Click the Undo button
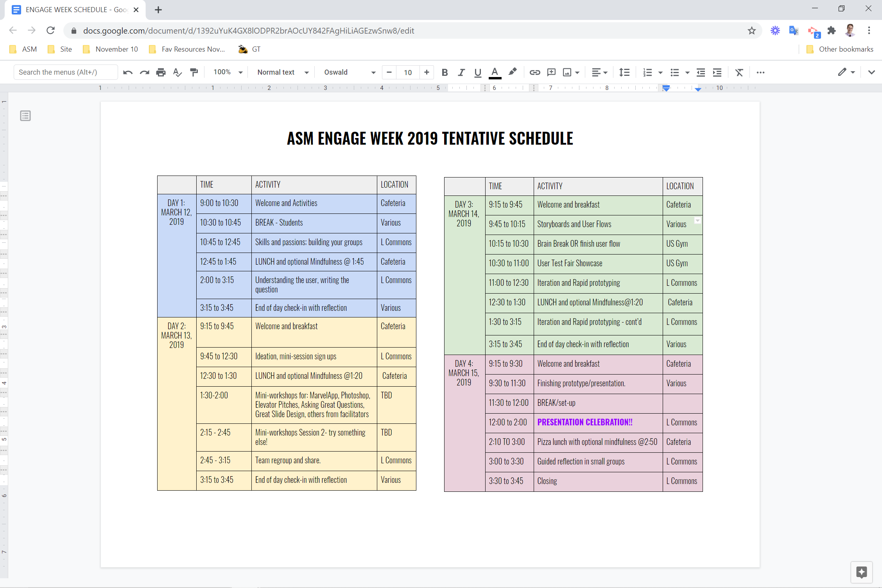882x588 pixels. (128, 72)
